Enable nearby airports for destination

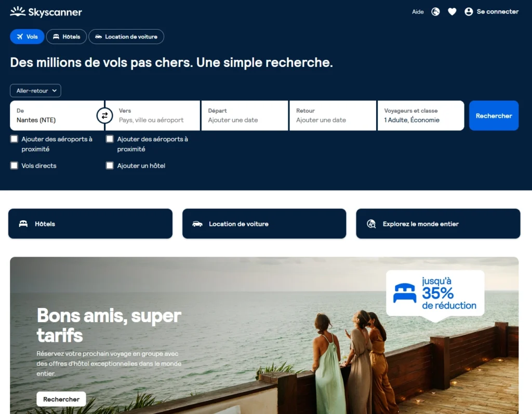[110, 139]
